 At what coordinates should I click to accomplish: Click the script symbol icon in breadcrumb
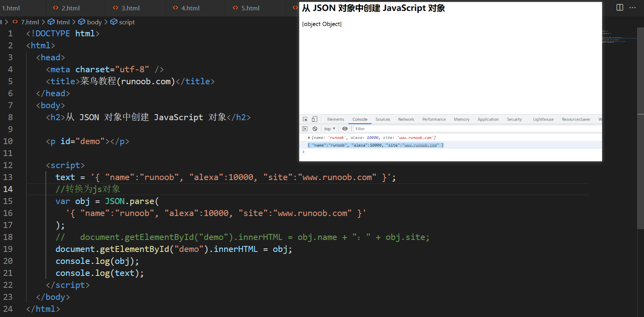[114, 22]
